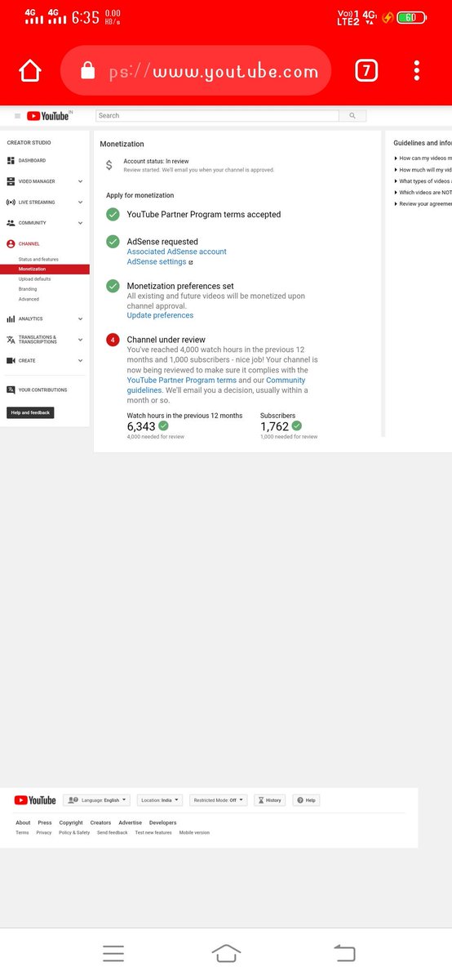The image size is (452, 980).
Task: Open the browser three-dot overflow menu
Action: pos(417,71)
